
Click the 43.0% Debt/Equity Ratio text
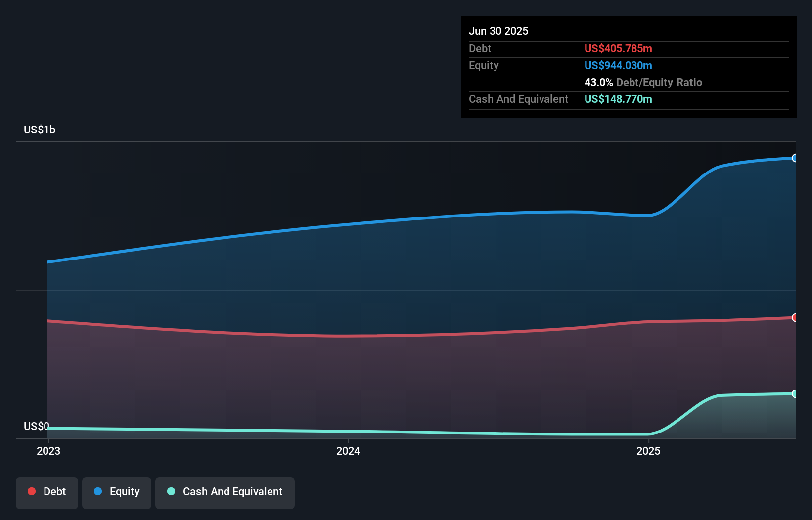(x=643, y=82)
